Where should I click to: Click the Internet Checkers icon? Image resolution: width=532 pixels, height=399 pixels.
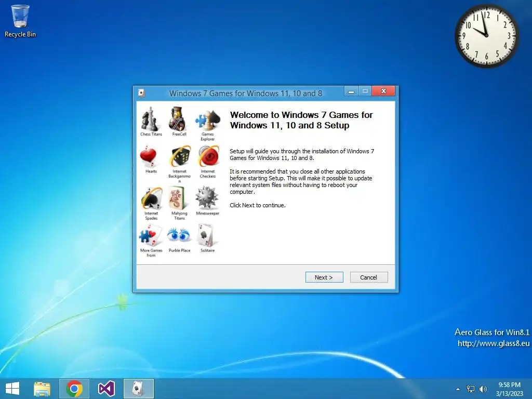(x=208, y=156)
